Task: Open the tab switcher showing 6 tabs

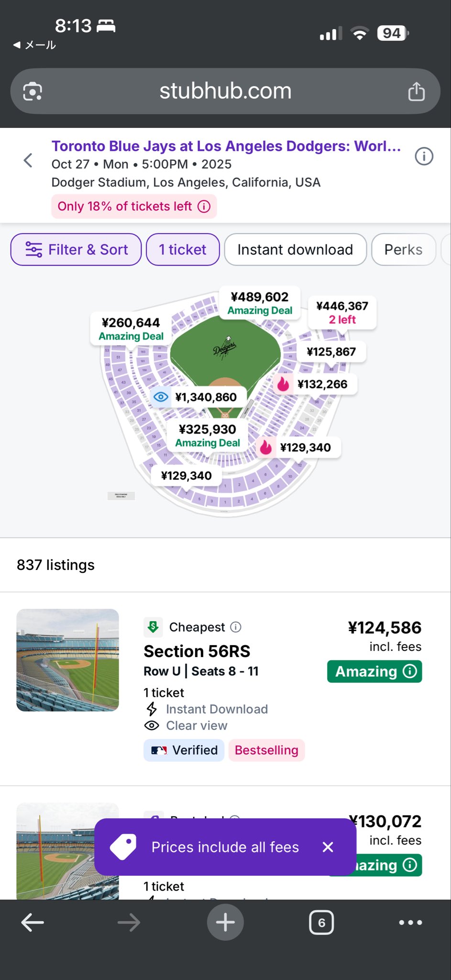Action: point(321,922)
